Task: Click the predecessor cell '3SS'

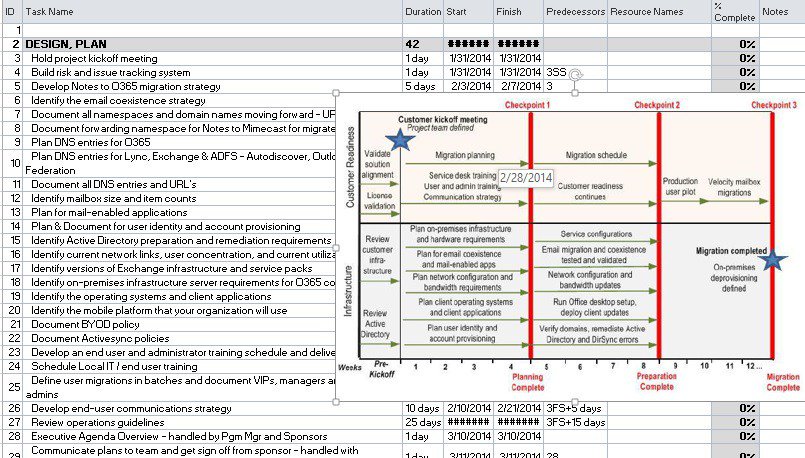Action: (x=576, y=72)
